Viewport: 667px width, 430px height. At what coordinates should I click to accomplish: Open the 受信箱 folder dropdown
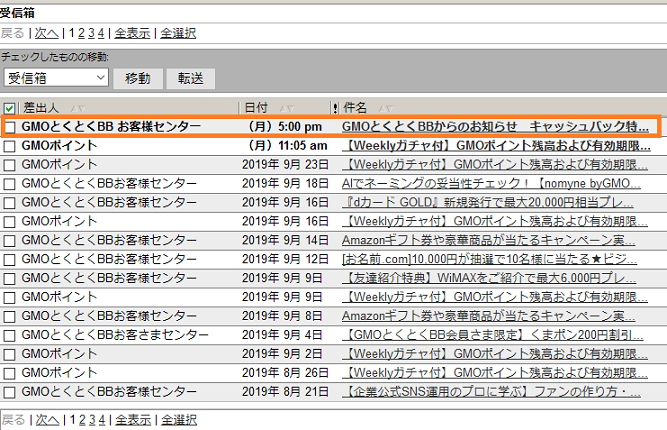click(x=55, y=78)
